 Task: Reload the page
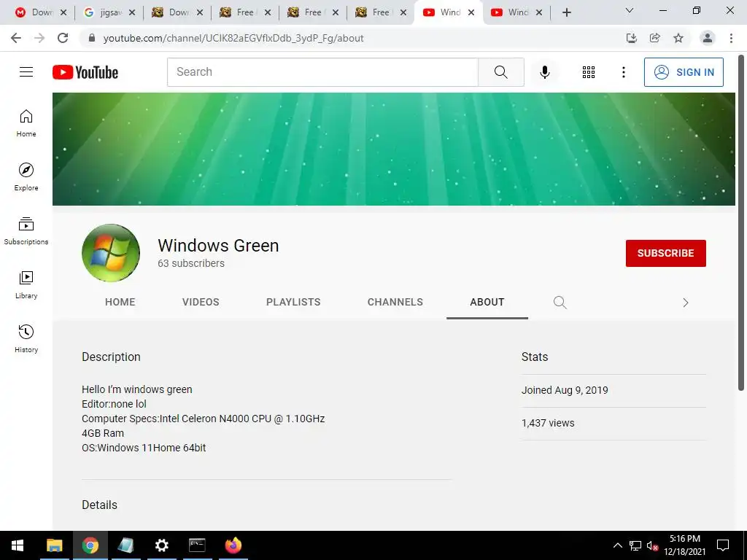[63, 38]
